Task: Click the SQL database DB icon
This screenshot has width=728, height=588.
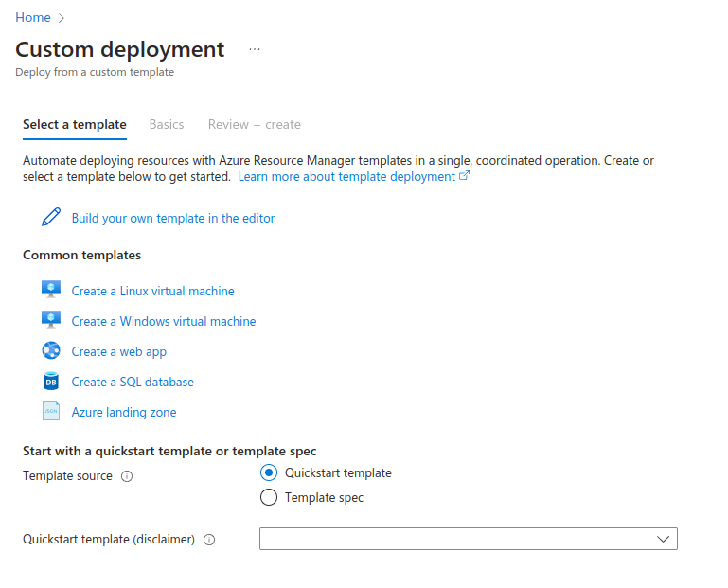Action: point(51,381)
